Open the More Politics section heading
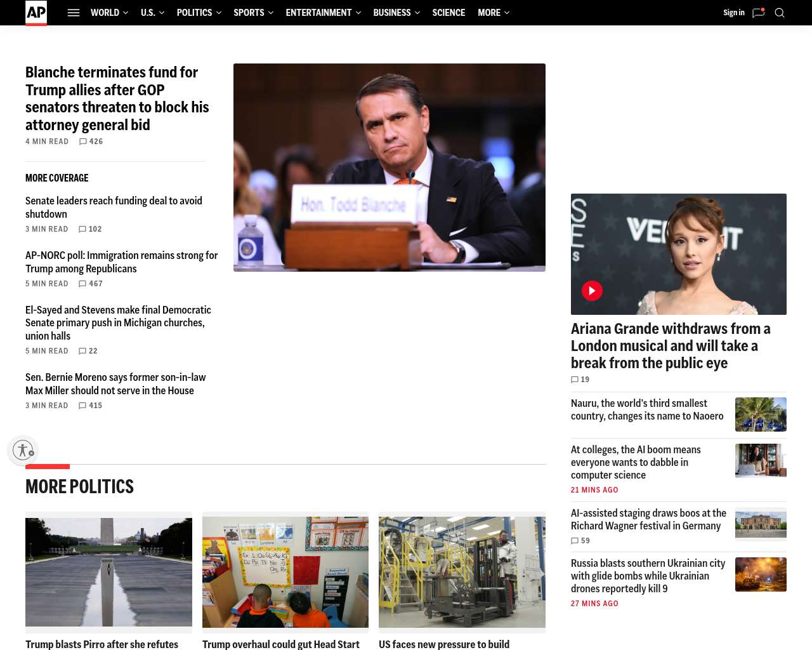 pos(80,487)
